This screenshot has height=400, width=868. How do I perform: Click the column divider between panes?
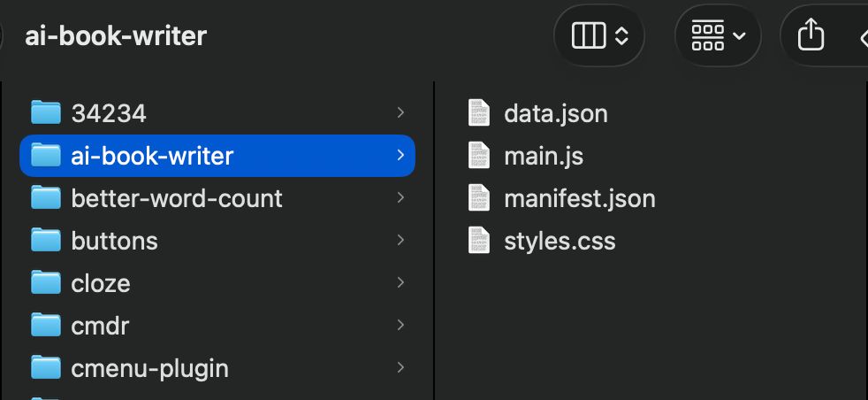coord(434,239)
